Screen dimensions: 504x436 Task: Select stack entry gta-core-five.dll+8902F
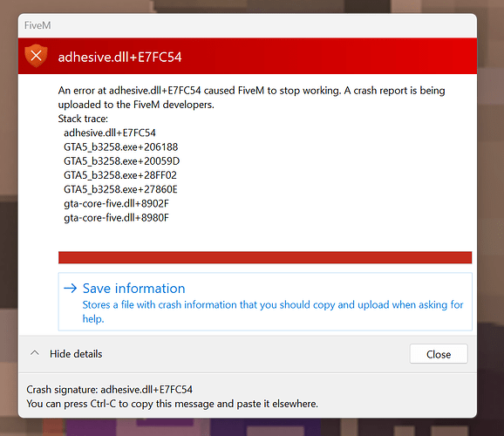click(116, 203)
